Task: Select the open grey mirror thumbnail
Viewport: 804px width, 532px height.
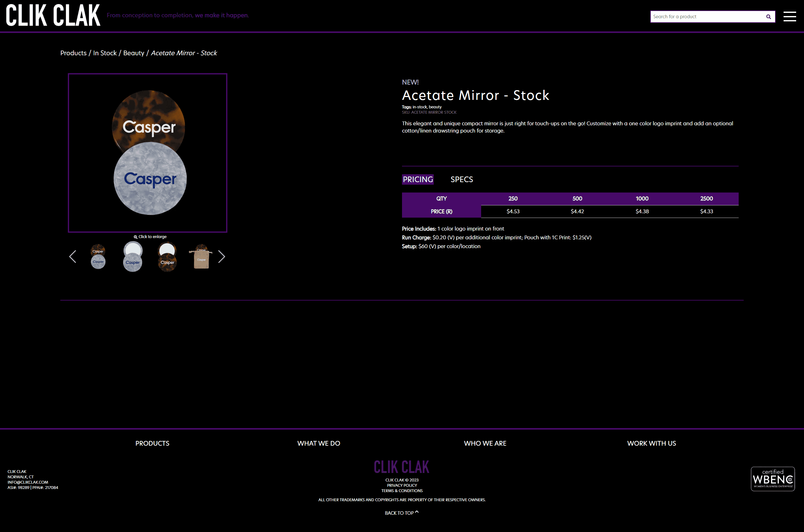Action: (x=133, y=257)
